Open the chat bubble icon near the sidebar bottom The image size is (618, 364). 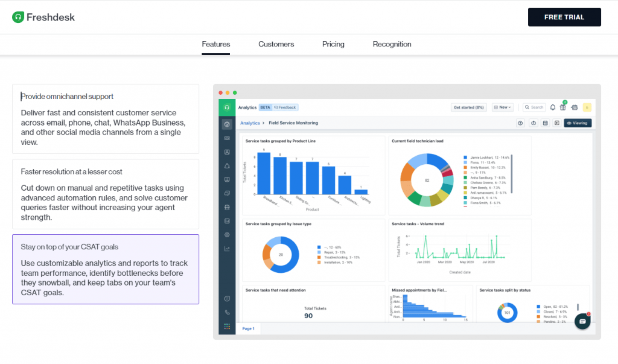(x=227, y=299)
